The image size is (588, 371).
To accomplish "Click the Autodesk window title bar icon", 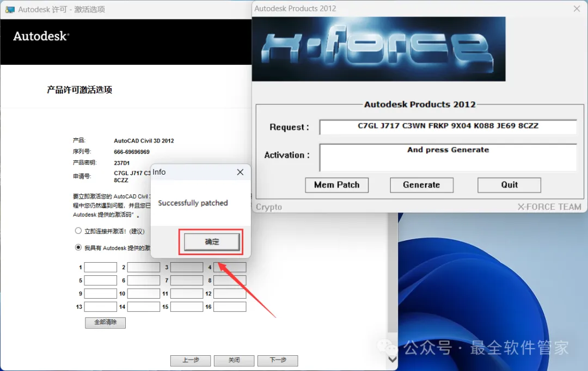I will point(10,9).
